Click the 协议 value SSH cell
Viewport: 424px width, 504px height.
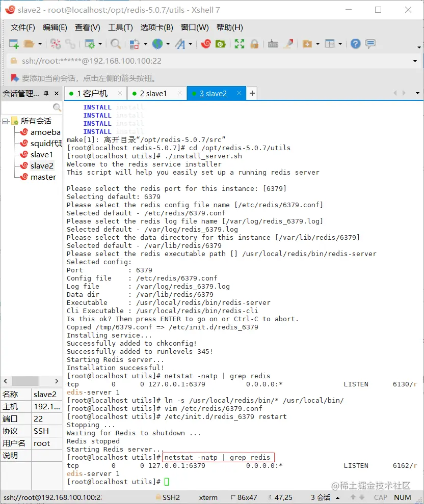pyautogui.click(x=47, y=431)
